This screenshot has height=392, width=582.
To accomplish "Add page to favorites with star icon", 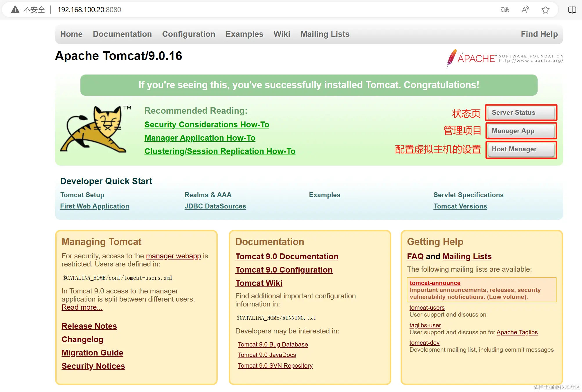I will [x=545, y=10].
